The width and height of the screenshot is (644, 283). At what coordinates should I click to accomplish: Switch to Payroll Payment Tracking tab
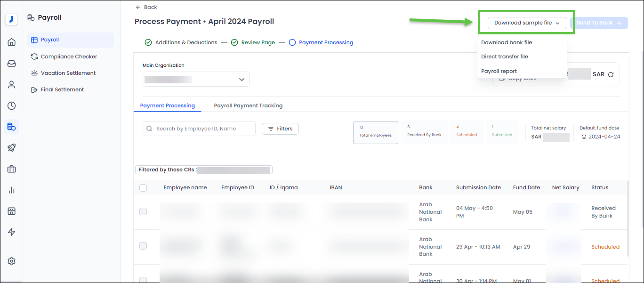coord(248,105)
